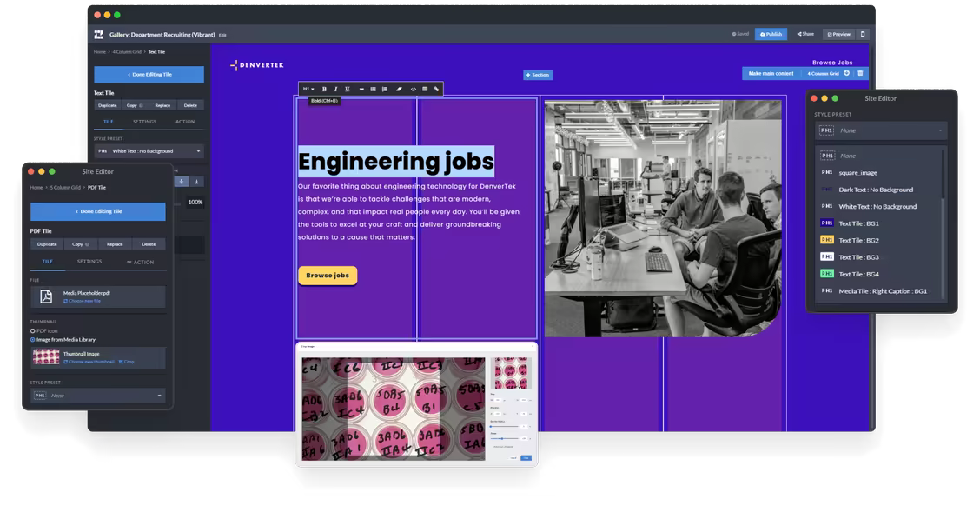Screen dimensions: 980x506
Task: Click the Saved status indicator
Action: 740,34
